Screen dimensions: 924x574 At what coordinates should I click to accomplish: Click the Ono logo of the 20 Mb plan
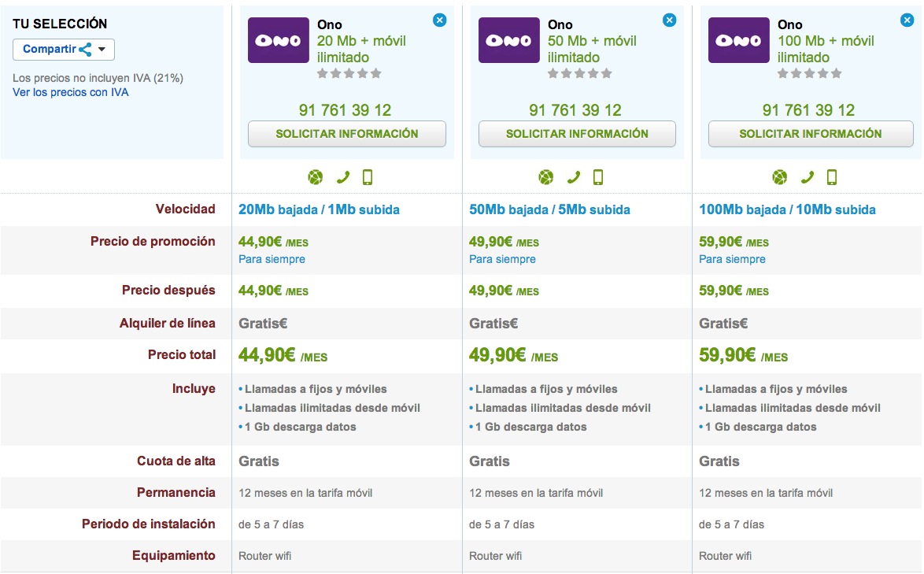pyautogui.click(x=278, y=40)
